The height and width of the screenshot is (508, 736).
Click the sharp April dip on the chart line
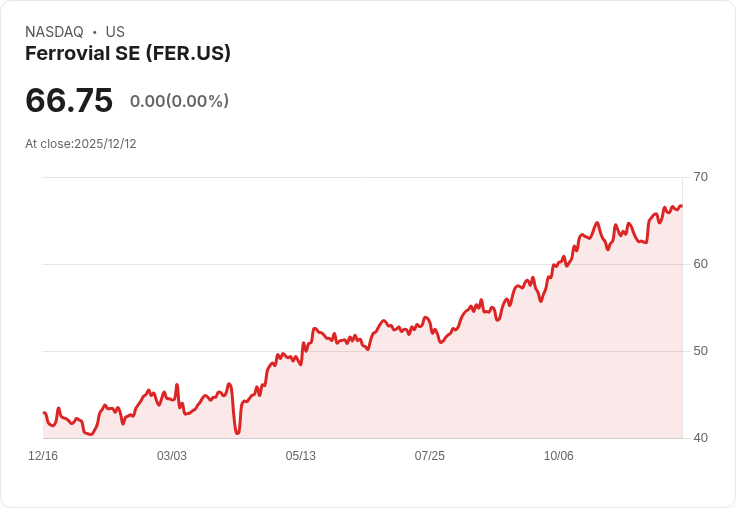tap(237, 432)
